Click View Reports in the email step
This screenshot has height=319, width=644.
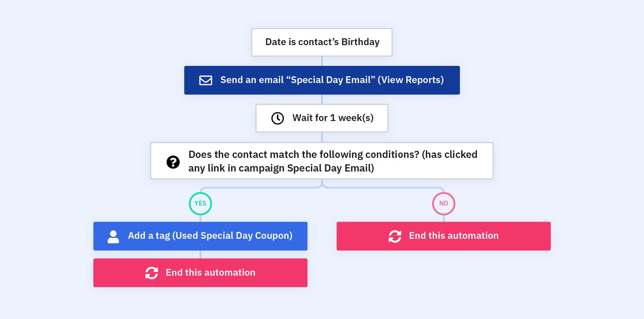pyautogui.click(x=411, y=80)
